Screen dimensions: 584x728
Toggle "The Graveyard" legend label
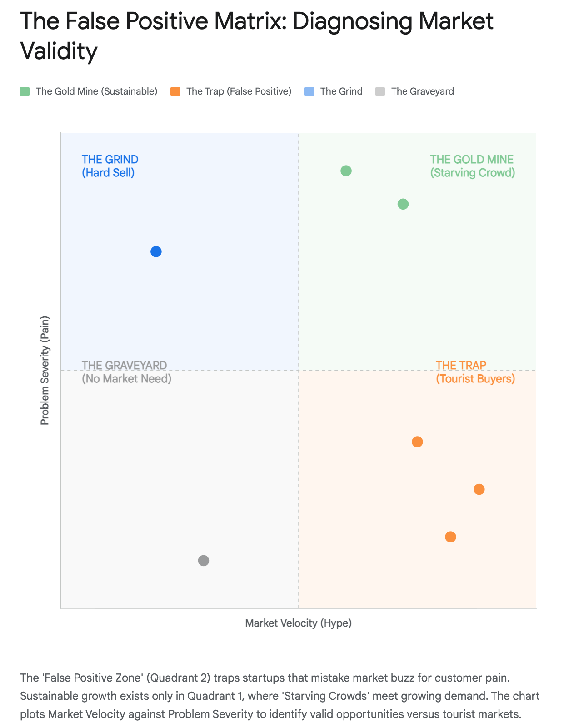point(422,91)
